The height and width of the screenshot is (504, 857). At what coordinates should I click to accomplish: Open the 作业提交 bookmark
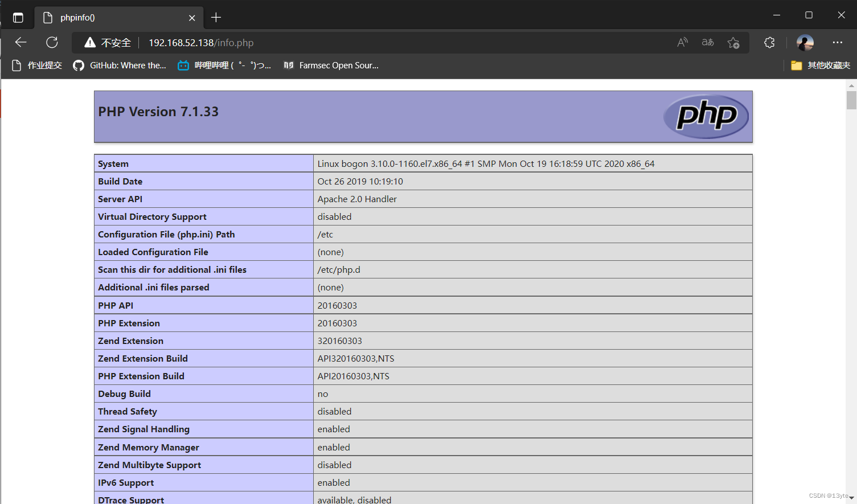coord(37,65)
